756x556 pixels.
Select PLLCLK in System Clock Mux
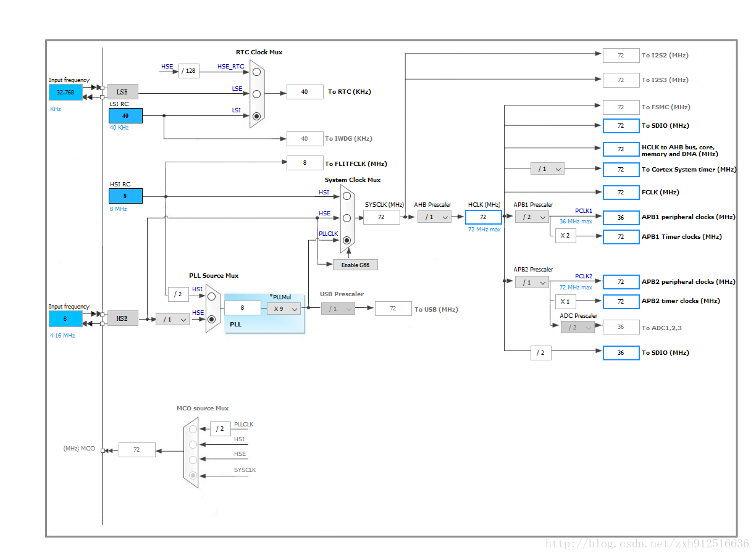point(347,240)
